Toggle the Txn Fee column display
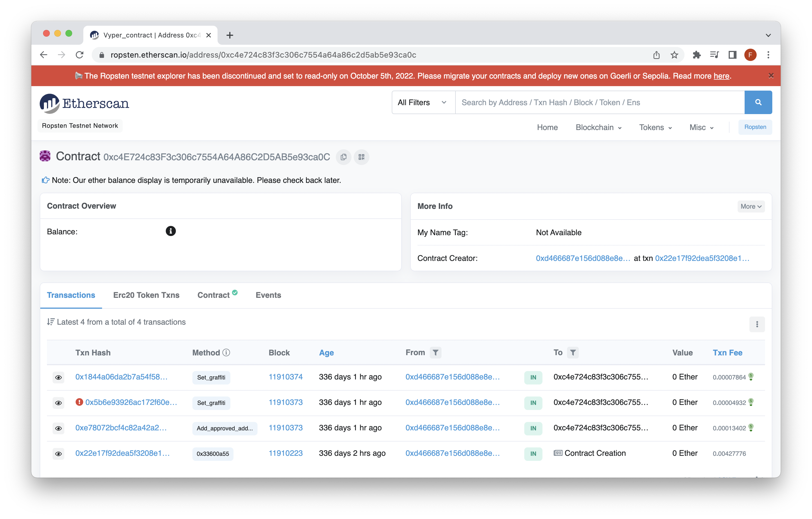 [727, 352]
